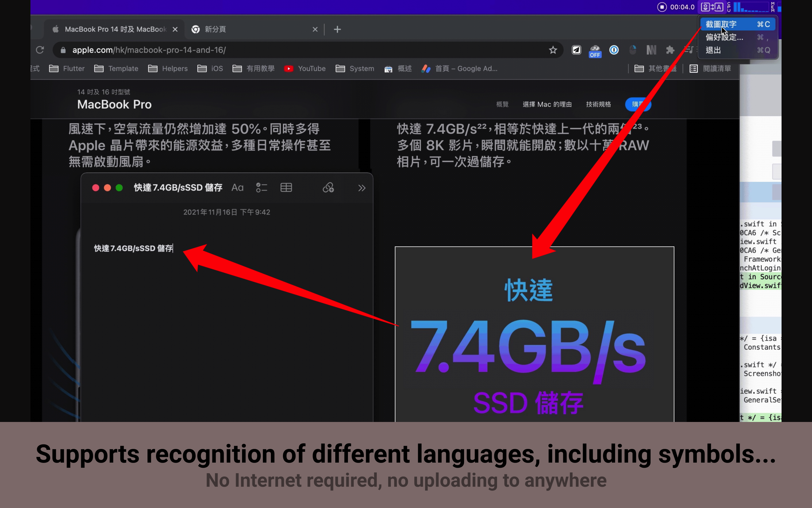This screenshot has width=812, height=508.
Task: Expand the 其他書籤 folder
Action: [x=655, y=69]
